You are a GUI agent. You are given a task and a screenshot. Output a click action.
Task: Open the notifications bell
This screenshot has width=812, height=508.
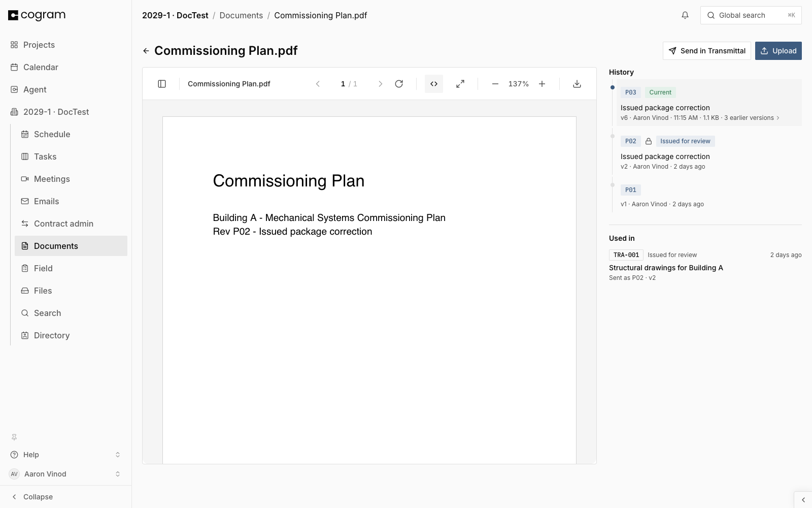[685, 15]
